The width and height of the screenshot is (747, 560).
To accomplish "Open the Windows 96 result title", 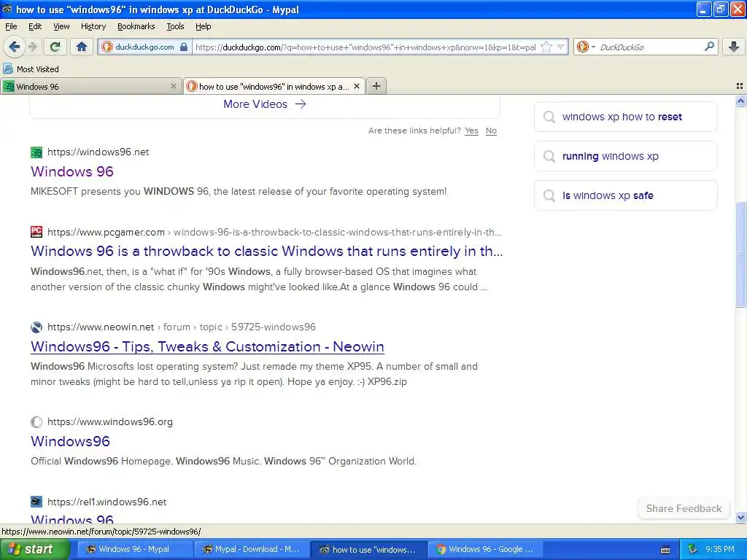I will click(72, 171).
